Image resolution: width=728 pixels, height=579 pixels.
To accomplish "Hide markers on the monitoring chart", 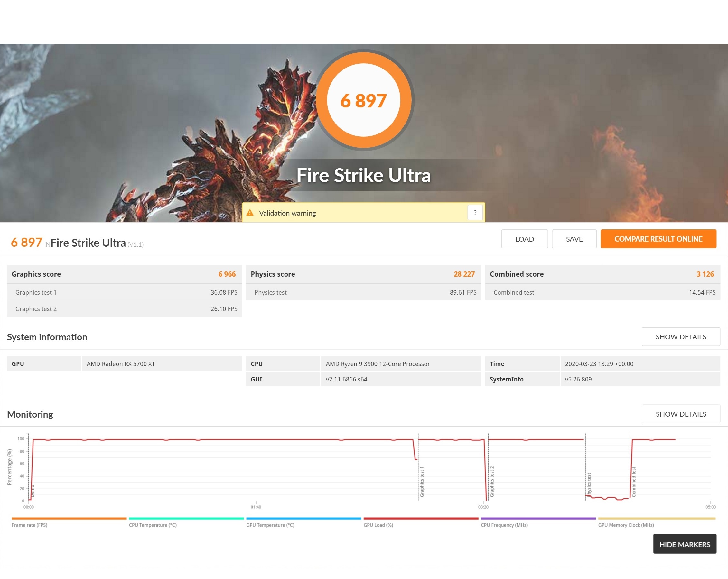I will pyautogui.click(x=684, y=544).
